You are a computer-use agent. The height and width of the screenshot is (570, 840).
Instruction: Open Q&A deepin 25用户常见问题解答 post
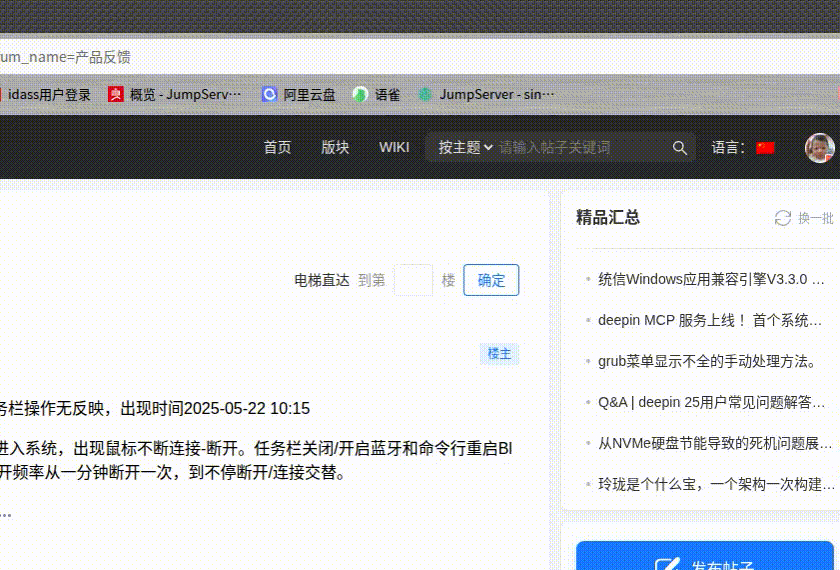[x=711, y=402]
